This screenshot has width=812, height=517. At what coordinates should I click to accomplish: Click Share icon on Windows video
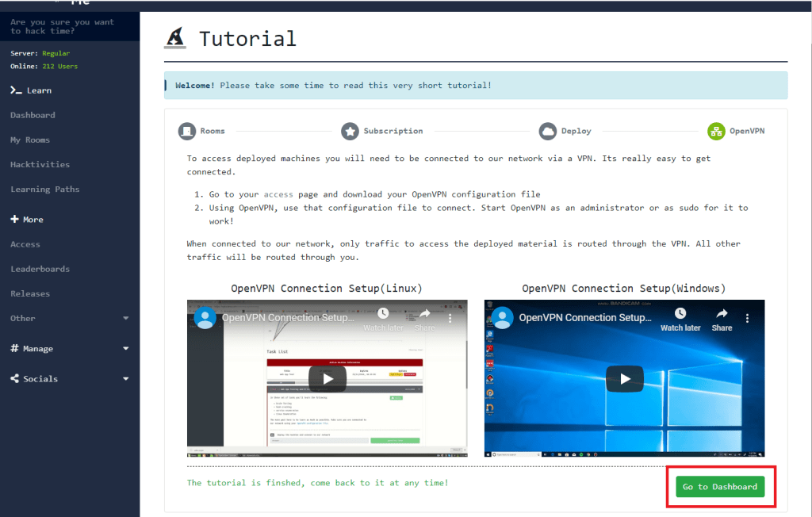pos(722,315)
